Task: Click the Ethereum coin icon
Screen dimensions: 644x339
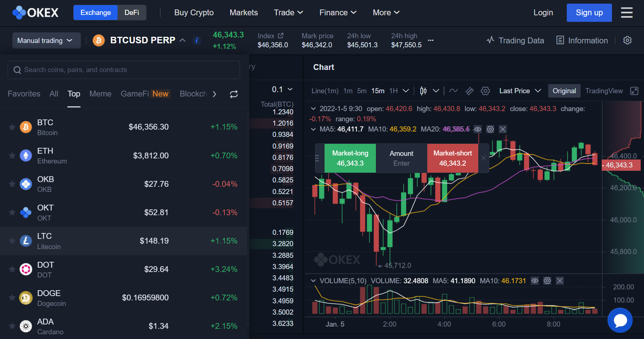Action: (25, 155)
